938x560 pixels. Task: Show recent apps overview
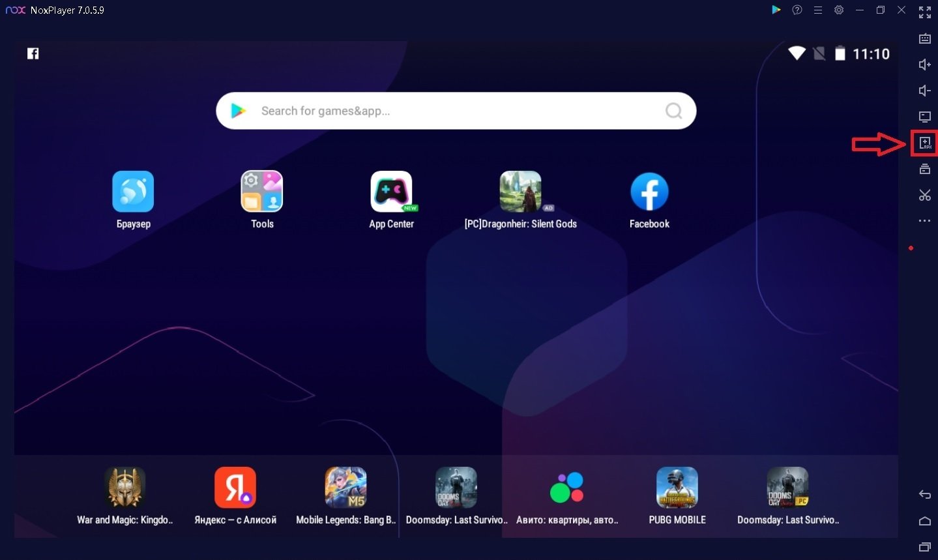924,546
